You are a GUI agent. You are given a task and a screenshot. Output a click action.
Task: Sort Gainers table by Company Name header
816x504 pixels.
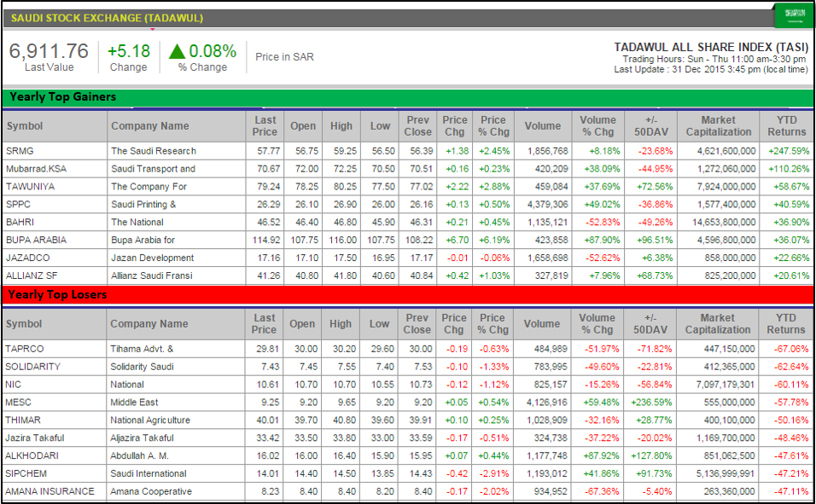click(x=176, y=126)
